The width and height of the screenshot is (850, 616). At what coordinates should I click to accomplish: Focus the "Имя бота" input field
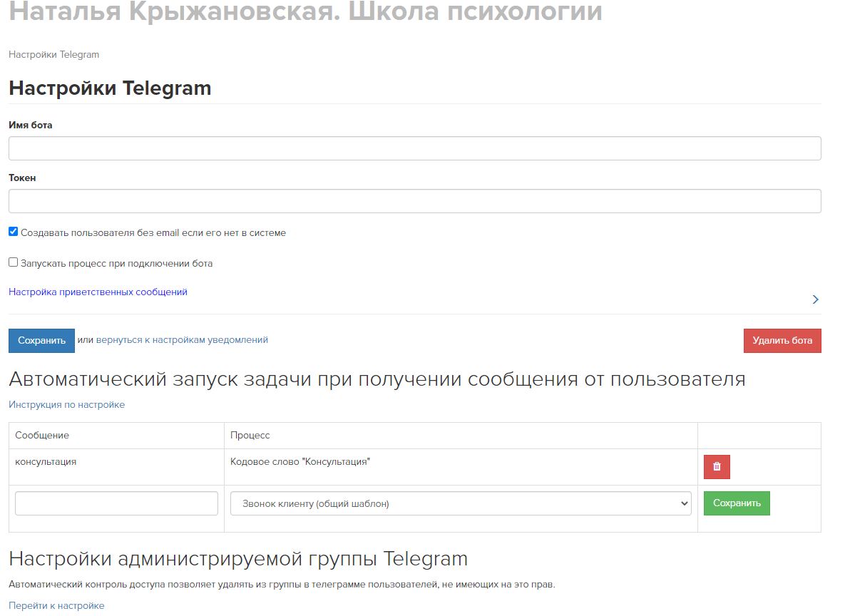click(x=415, y=148)
